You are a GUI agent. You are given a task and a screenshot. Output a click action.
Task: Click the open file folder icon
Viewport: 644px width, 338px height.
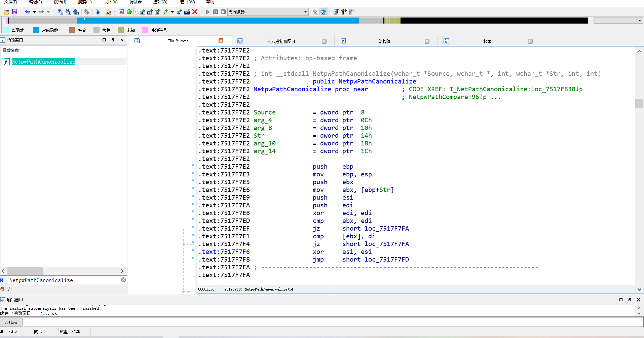(6, 12)
